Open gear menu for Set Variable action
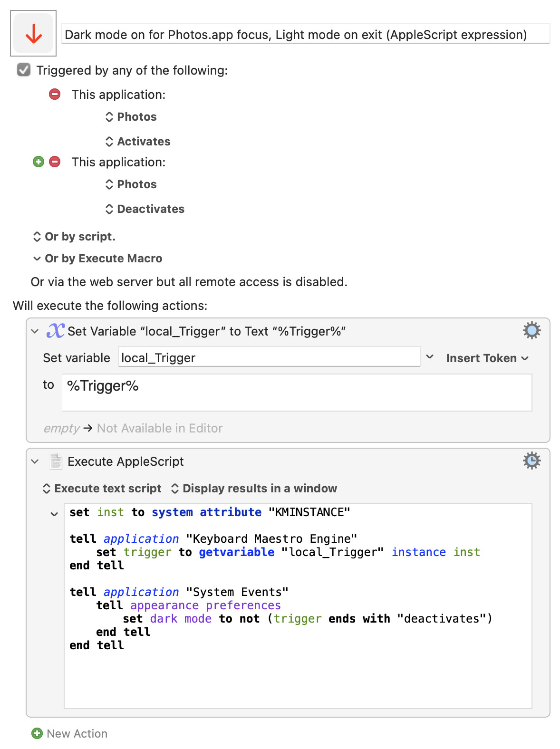560x749 pixels. coord(531,330)
